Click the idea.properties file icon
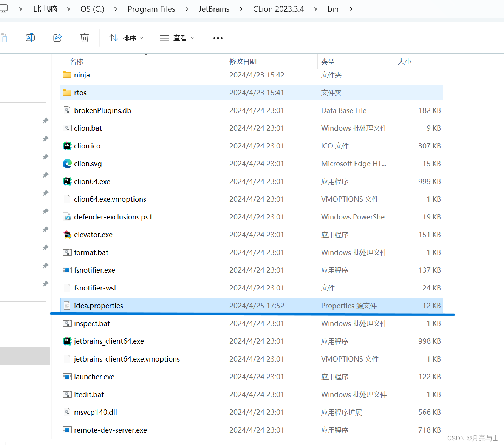 (67, 306)
